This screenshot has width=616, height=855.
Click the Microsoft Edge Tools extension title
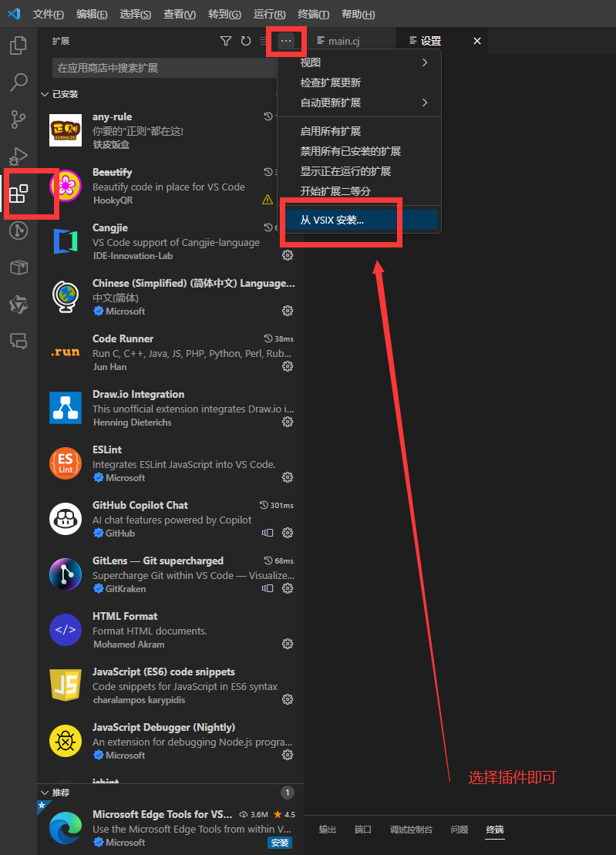[x=163, y=814]
